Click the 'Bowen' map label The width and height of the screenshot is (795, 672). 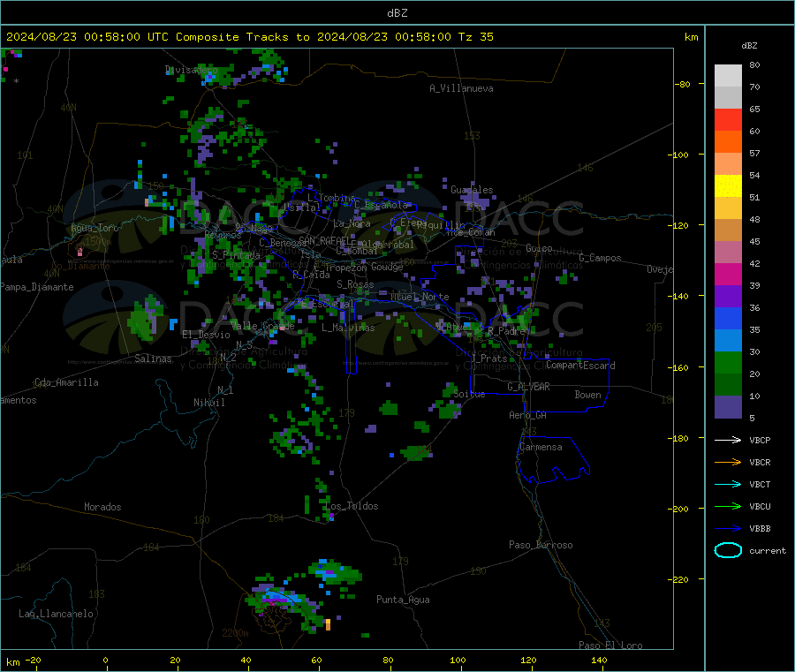pyautogui.click(x=588, y=394)
